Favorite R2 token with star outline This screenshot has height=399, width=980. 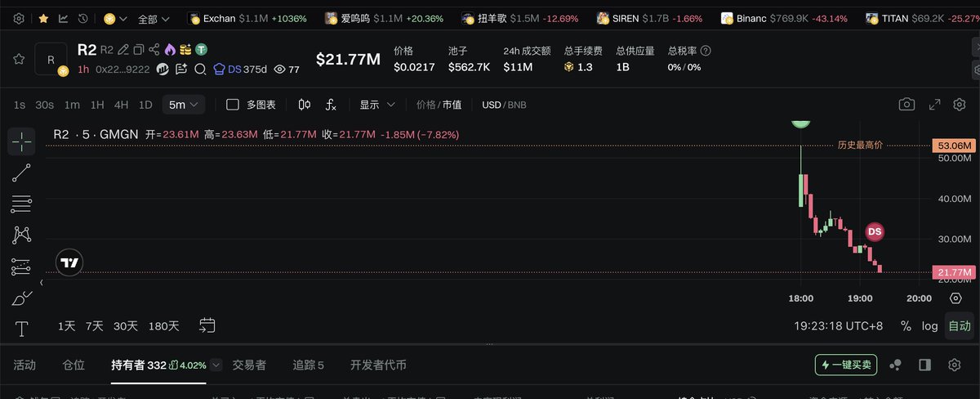click(x=19, y=59)
